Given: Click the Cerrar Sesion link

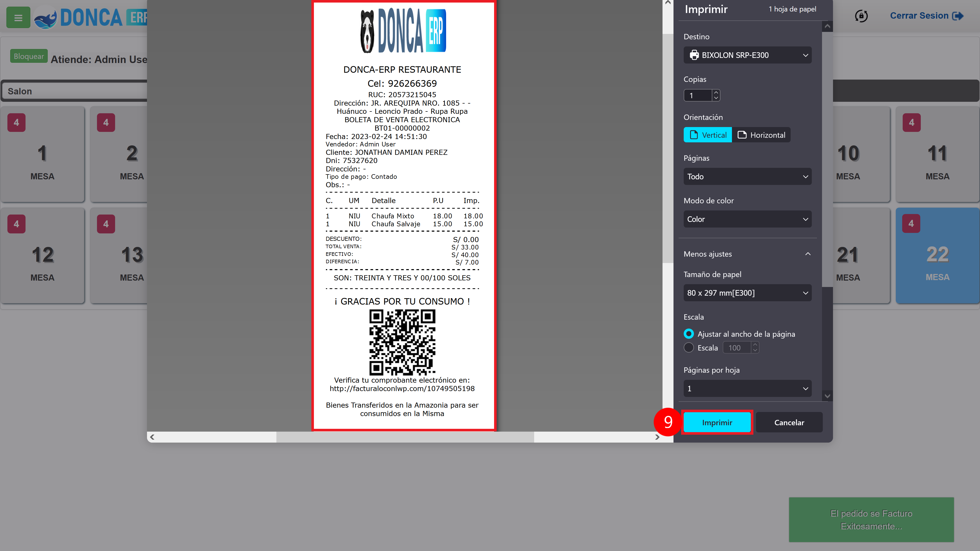Looking at the screenshot, I should [x=927, y=16].
